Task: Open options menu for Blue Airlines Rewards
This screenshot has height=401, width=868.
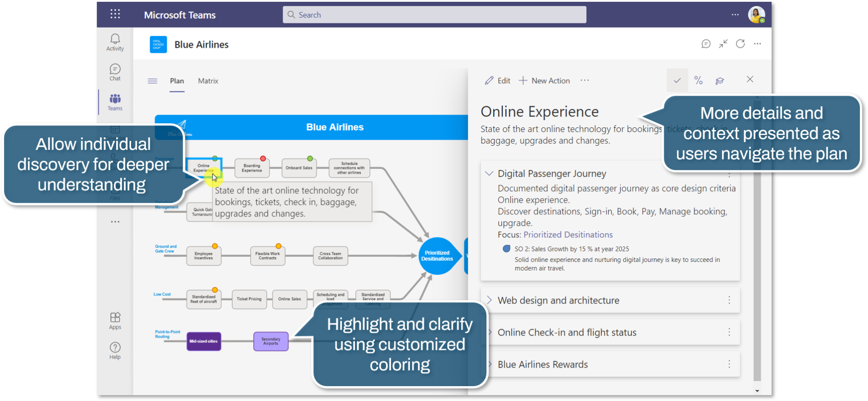Action: 729,364
